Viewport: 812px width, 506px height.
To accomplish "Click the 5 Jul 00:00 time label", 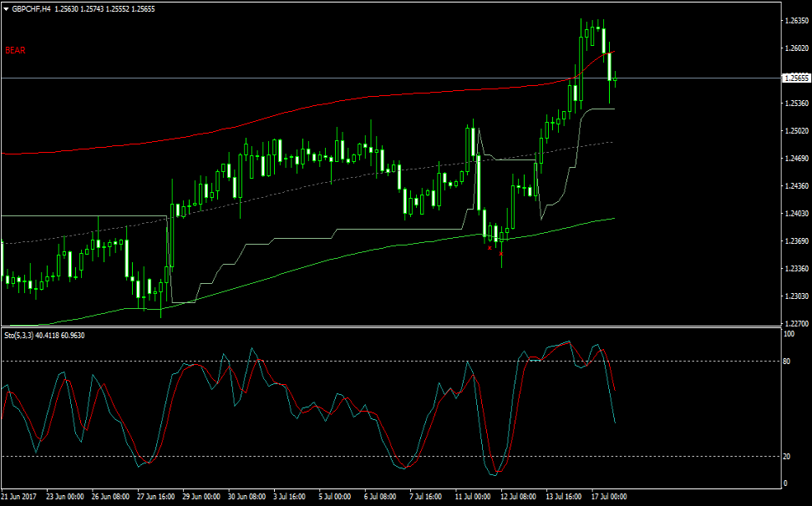I will 334,496.
